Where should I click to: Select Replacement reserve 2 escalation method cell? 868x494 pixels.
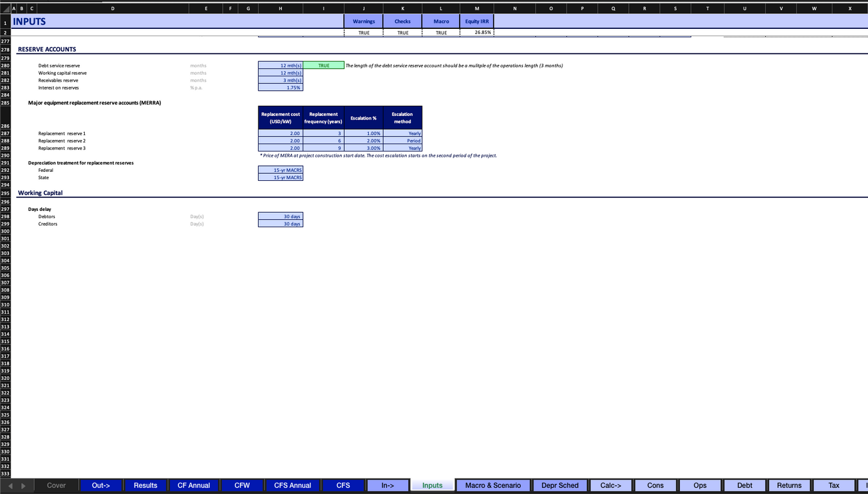click(x=402, y=141)
